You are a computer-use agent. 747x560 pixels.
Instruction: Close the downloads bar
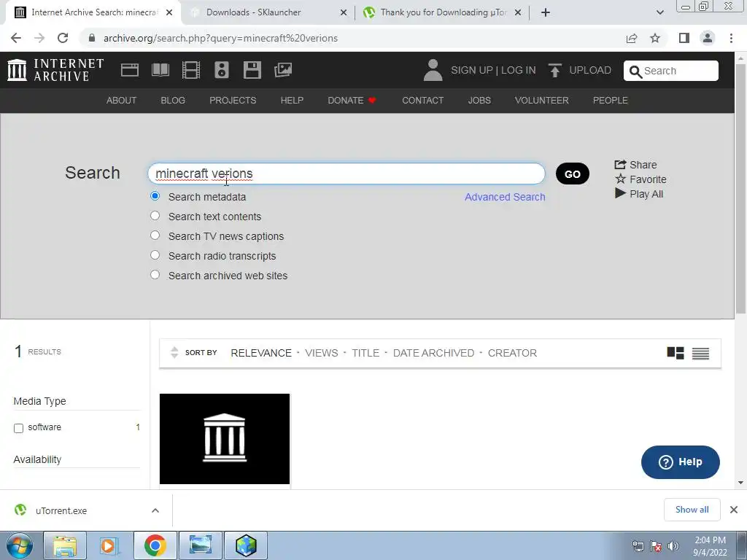point(734,510)
